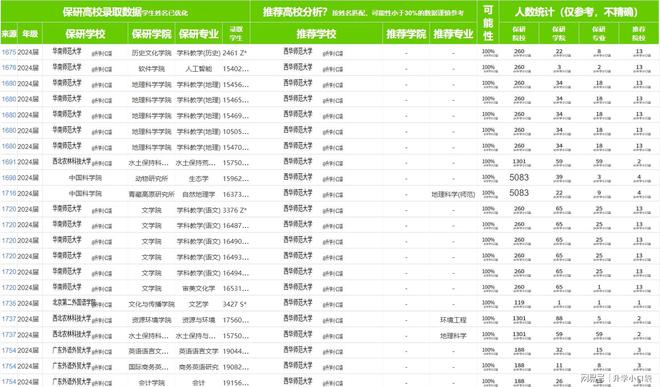
Task: Open source link 1735
Action: (9, 303)
